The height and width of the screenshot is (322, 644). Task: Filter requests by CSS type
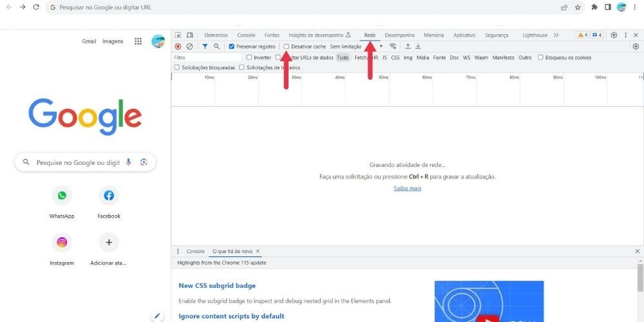tap(395, 57)
